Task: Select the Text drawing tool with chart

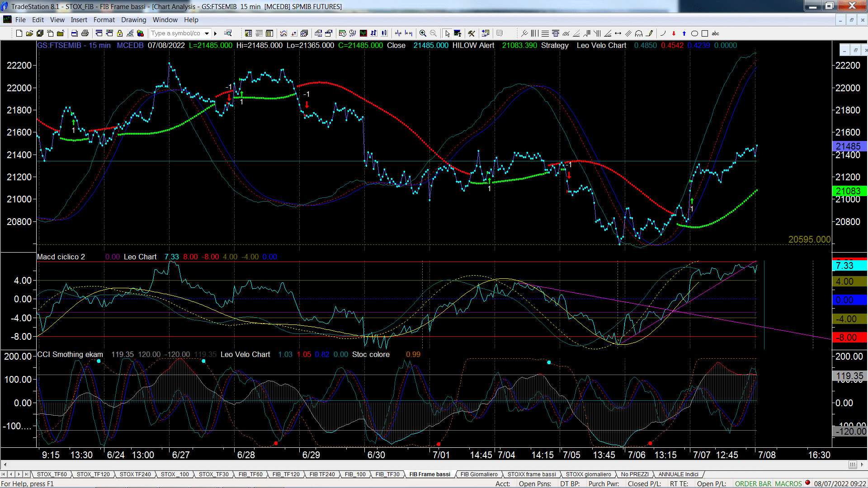Action: (x=458, y=33)
